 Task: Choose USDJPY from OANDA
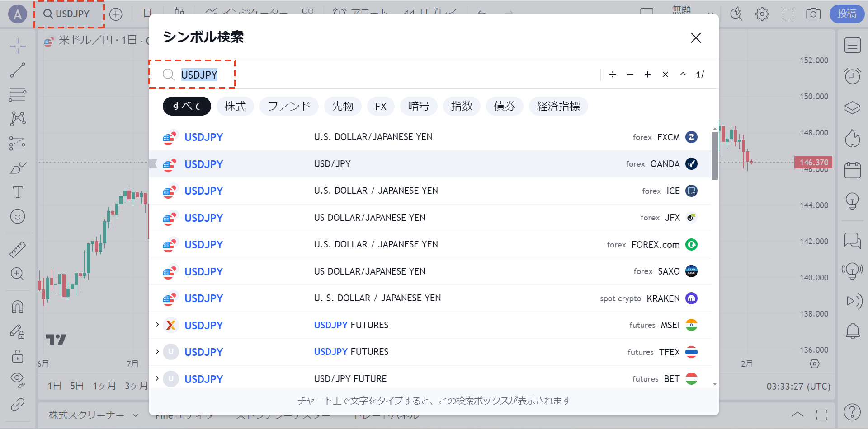(430, 164)
